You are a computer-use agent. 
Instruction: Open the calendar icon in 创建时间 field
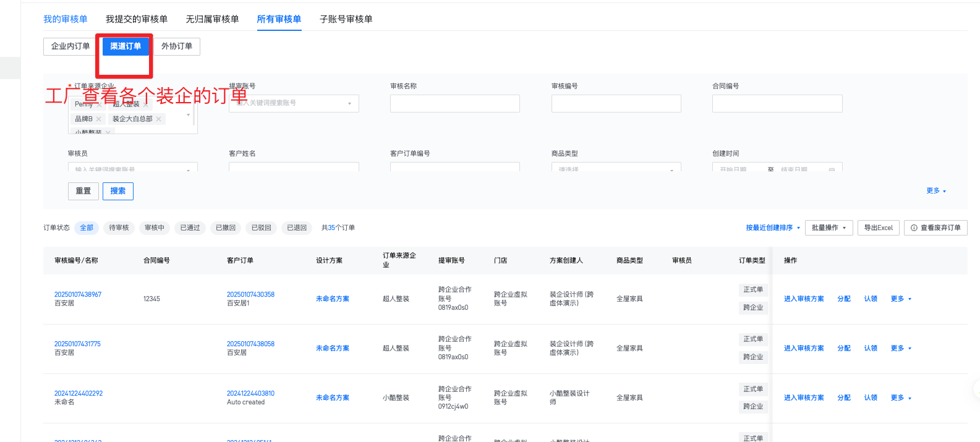coord(832,169)
